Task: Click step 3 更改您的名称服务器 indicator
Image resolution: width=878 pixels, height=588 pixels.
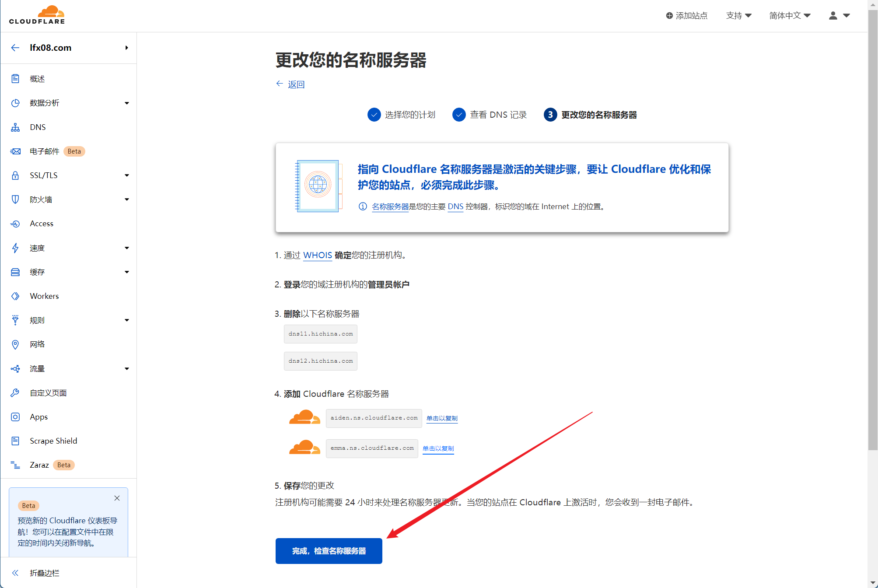Action: pyautogui.click(x=590, y=115)
